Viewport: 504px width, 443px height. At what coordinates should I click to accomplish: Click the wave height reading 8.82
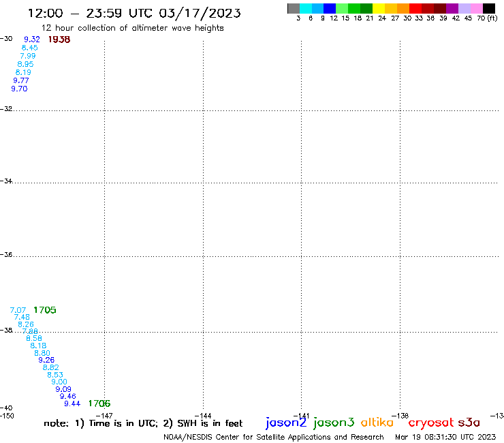click(51, 367)
